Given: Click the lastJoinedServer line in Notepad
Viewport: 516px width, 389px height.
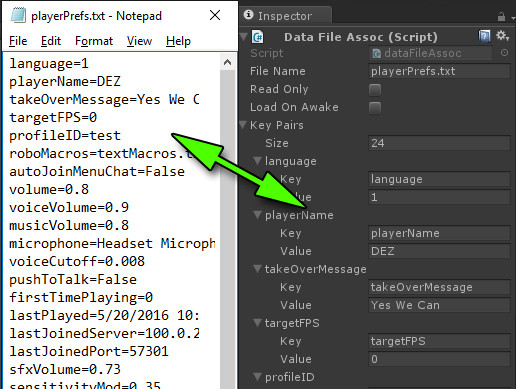Looking at the screenshot, I should pos(104,333).
